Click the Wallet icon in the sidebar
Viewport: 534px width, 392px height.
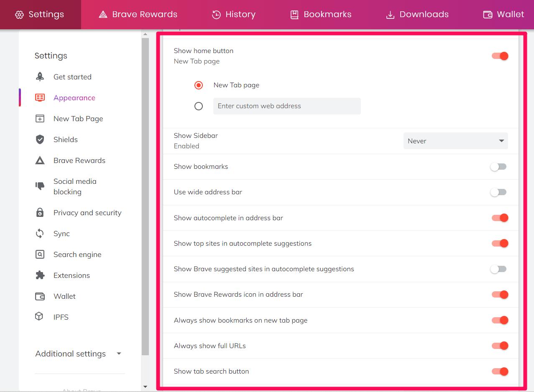point(40,296)
